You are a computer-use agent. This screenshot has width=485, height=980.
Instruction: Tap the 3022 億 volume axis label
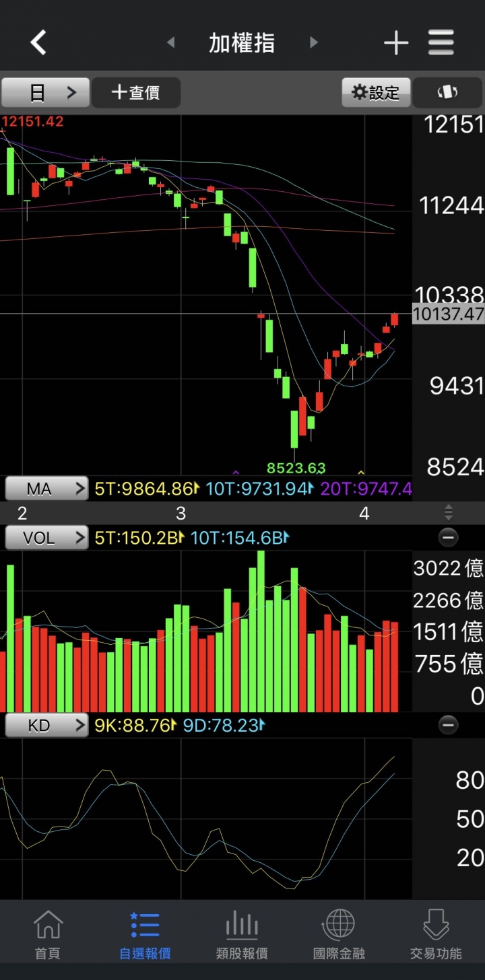point(449,568)
